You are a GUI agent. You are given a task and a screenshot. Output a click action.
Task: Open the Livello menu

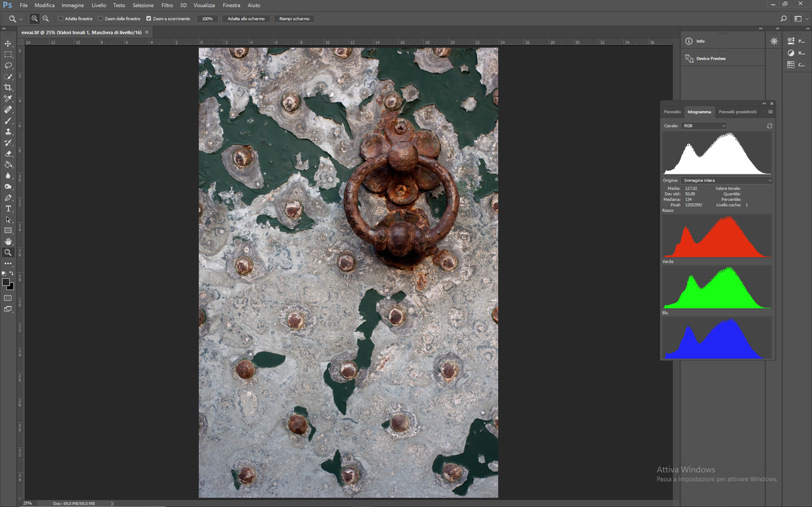[99, 5]
